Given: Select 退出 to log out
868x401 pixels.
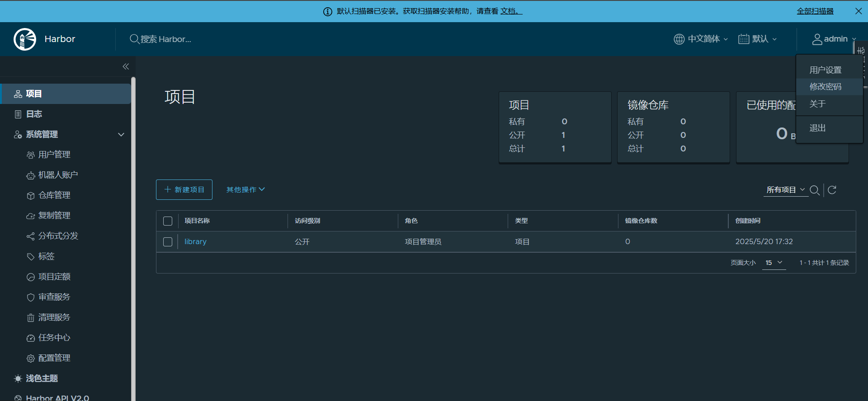Looking at the screenshot, I should [x=830, y=128].
